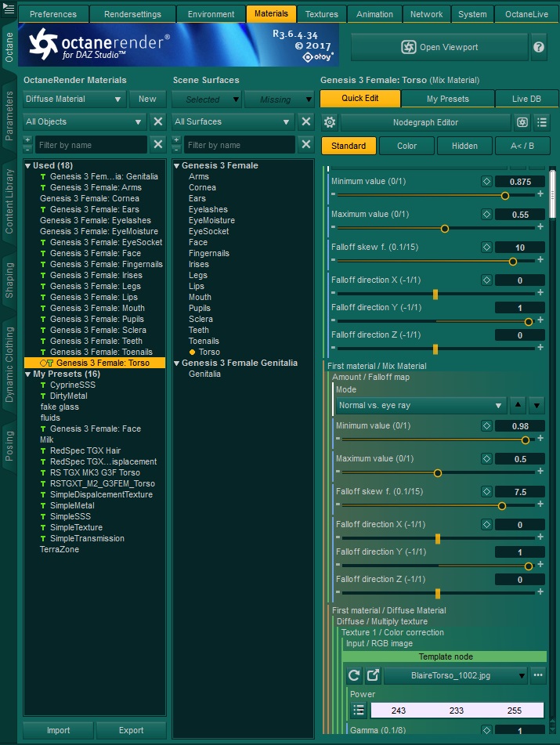The image size is (560, 745).
Task: Toggle the A< / B compare button
Action: (x=522, y=146)
